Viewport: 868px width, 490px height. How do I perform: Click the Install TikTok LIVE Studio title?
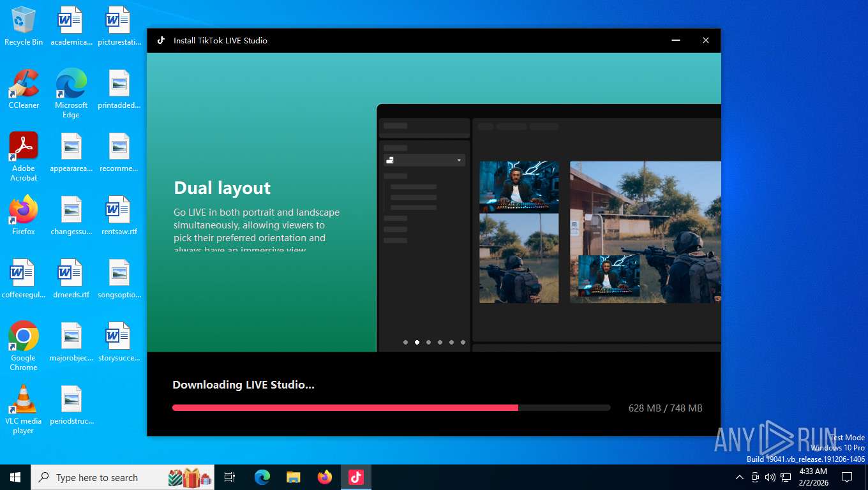point(220,40)
